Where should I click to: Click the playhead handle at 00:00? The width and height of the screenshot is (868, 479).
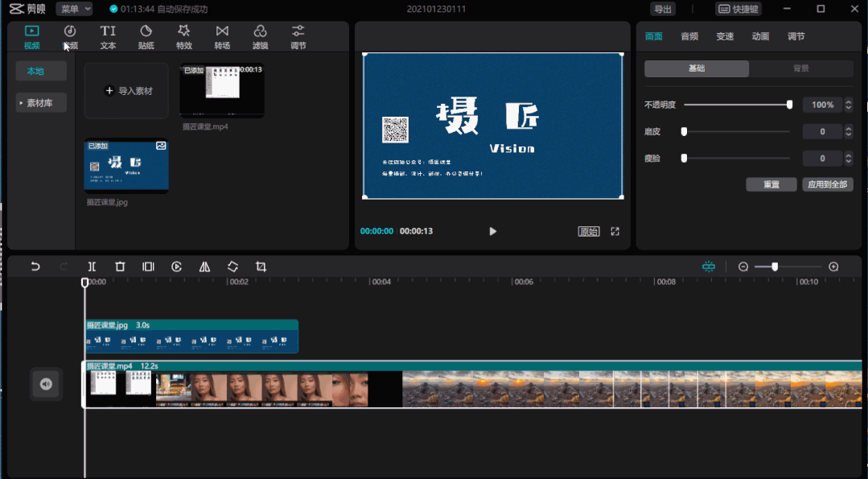[84, 283]
